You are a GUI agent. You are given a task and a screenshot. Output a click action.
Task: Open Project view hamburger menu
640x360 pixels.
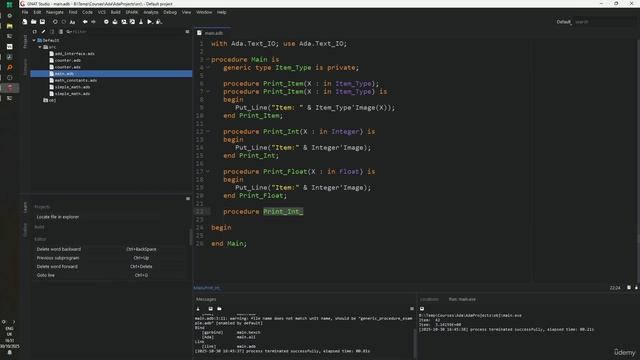(187, 31)
